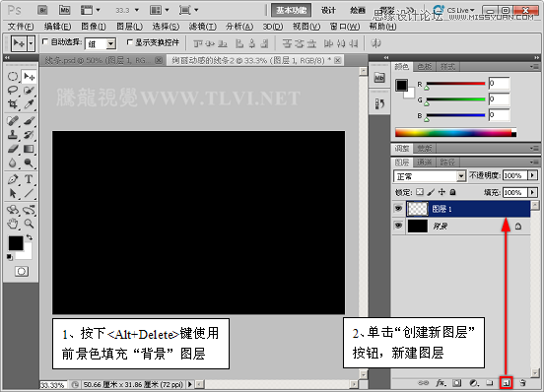Viewport: 544px width, 392px height.
Task: Select the 基本功能 workspace button
Action: 292,10
